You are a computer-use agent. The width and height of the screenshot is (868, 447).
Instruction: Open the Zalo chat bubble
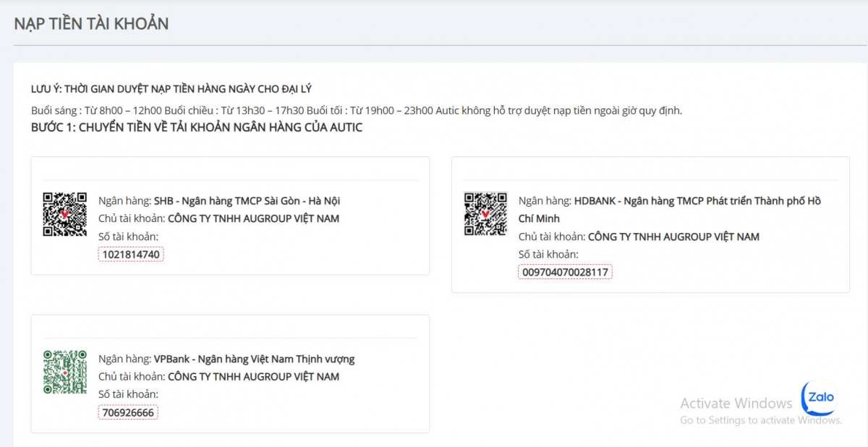tap(820, 397)
